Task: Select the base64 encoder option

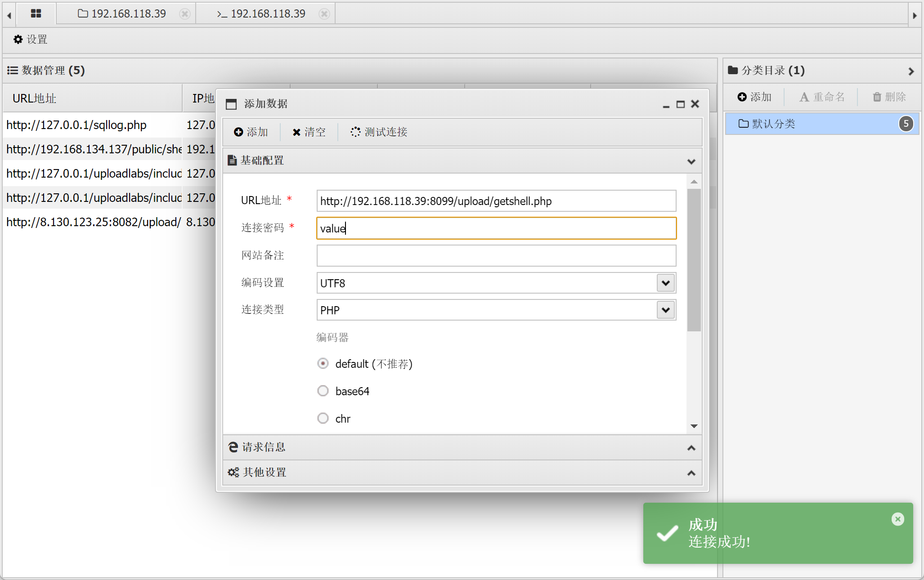Action: click(x=323, y=391)
